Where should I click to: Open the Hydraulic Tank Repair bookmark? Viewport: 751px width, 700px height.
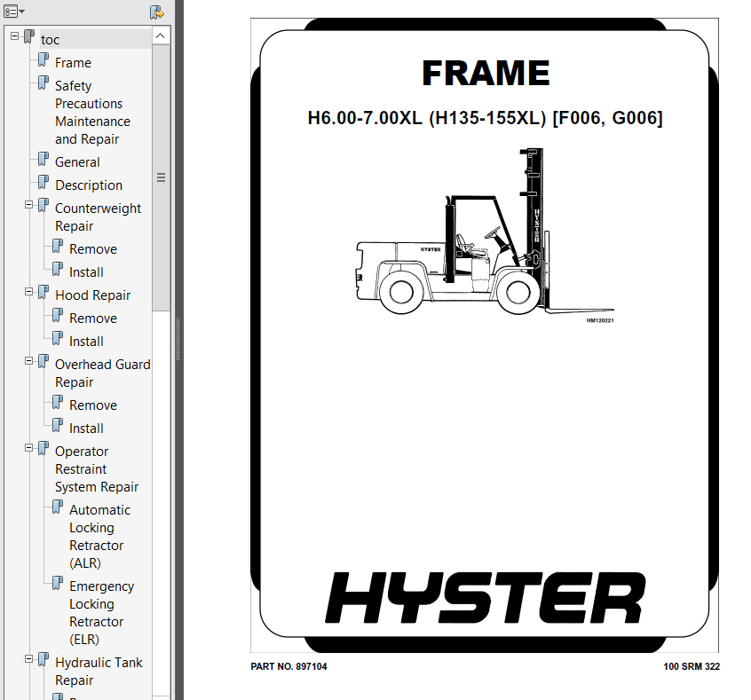click(x=99, y=672)
